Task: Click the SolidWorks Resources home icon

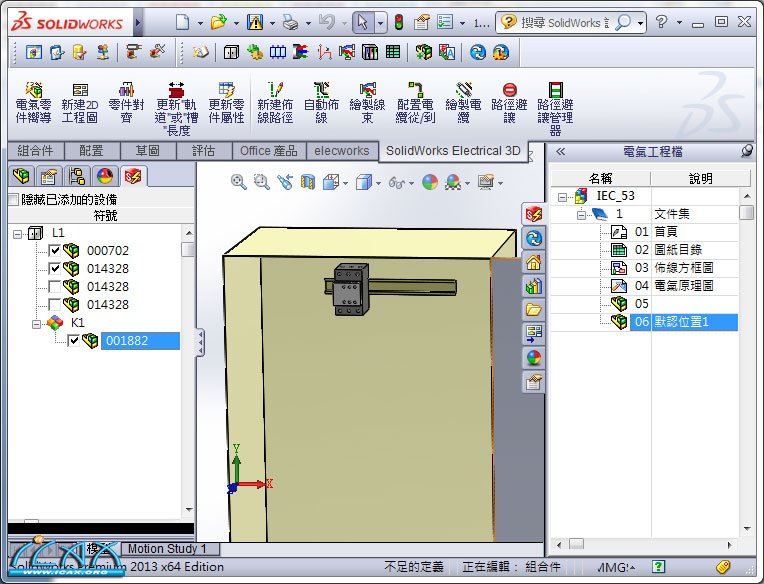Action: pyautogui.click(x=534, y=262)
